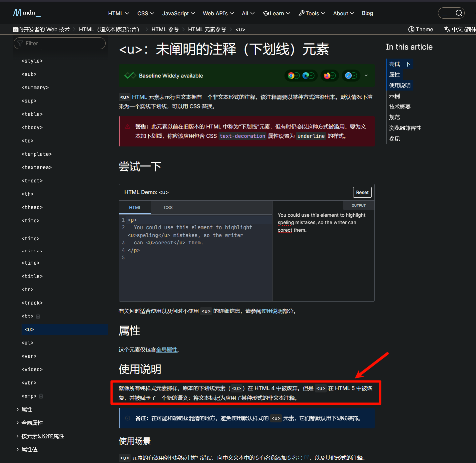Open the JavaScript dropdown menu
This screenshot has height=463, width=476.
178,13
